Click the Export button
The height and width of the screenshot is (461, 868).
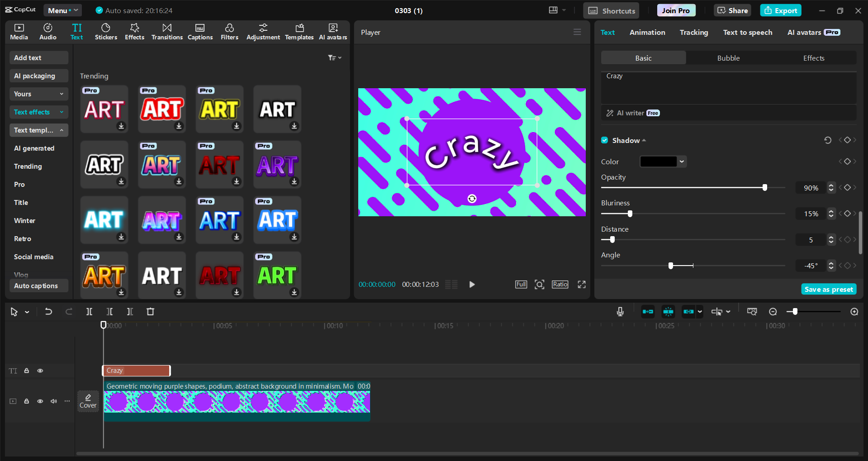[x=781, y=10]
